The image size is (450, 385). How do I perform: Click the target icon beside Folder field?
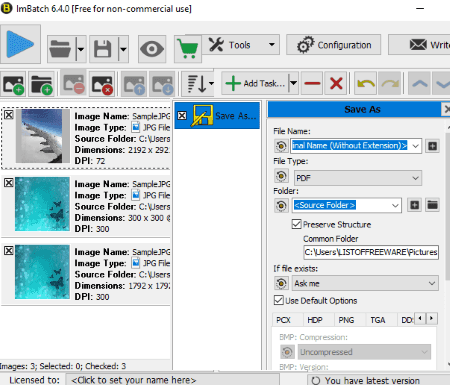[281, 205]
